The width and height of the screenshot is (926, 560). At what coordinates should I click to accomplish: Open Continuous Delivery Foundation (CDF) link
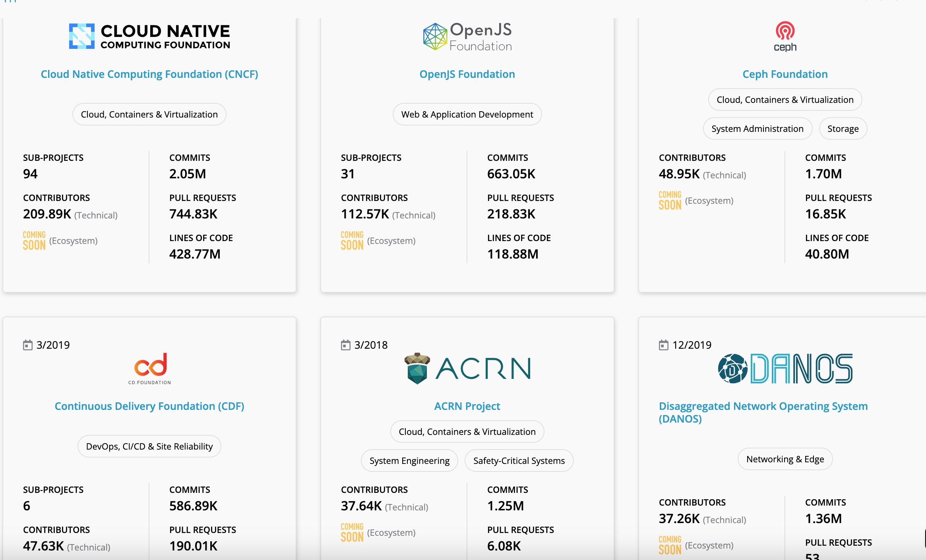pyautogui.click(x=149, y=406)
